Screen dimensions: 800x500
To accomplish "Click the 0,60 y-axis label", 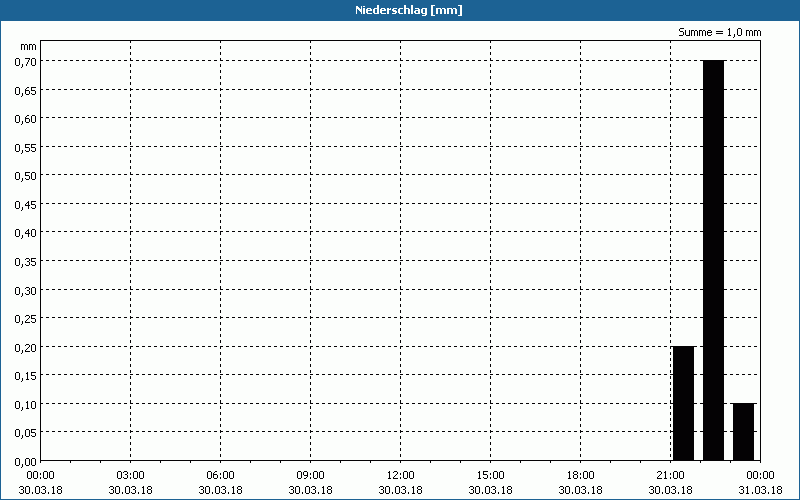I will click(x=25, y=119).
